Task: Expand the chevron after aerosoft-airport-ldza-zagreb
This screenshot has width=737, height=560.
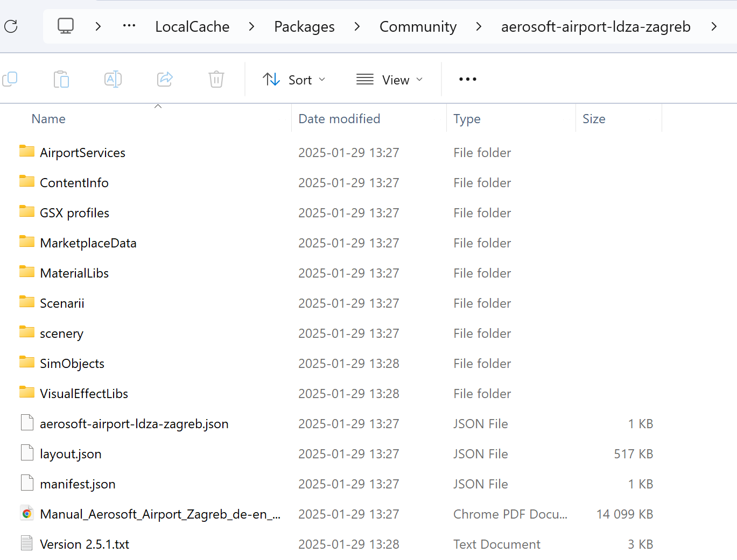Action: tap(714, 26)
